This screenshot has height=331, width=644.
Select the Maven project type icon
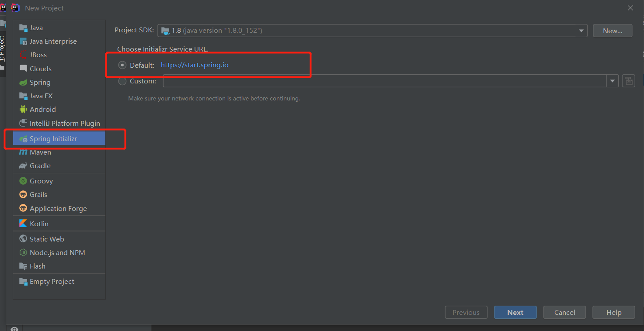point(23,152)
